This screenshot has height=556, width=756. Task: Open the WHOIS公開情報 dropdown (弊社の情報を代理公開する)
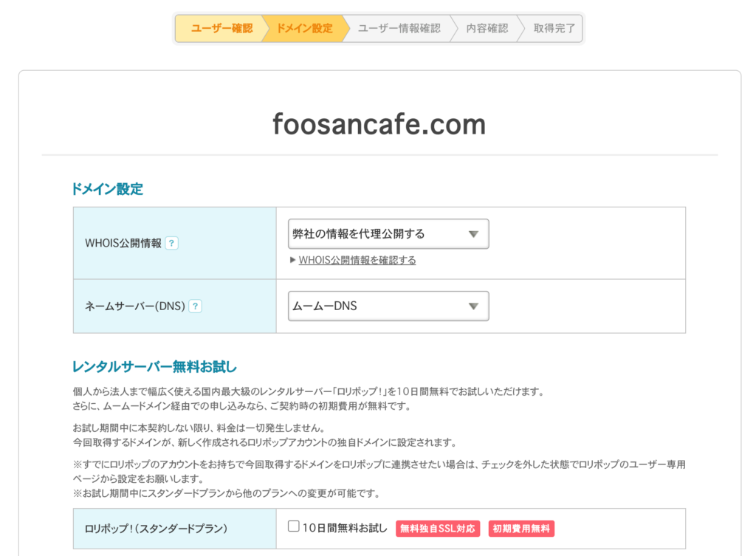coord(388,234)
